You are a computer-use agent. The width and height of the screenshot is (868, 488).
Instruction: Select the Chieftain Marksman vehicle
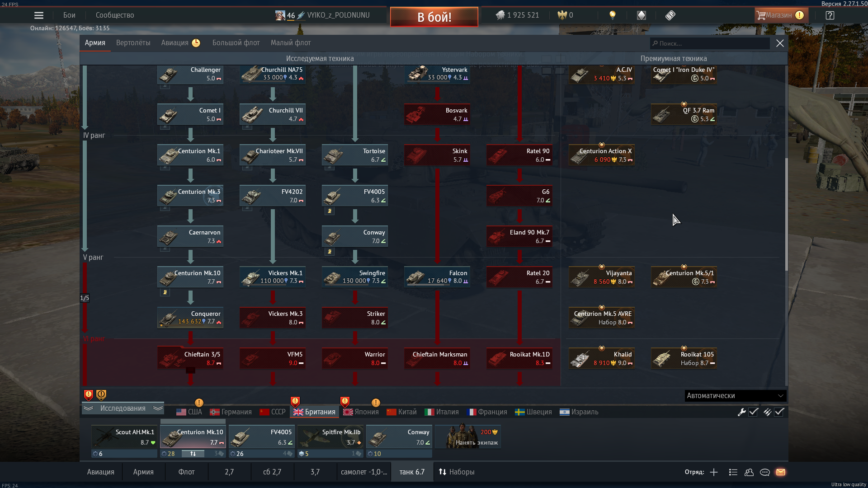(x=437, y=359)
